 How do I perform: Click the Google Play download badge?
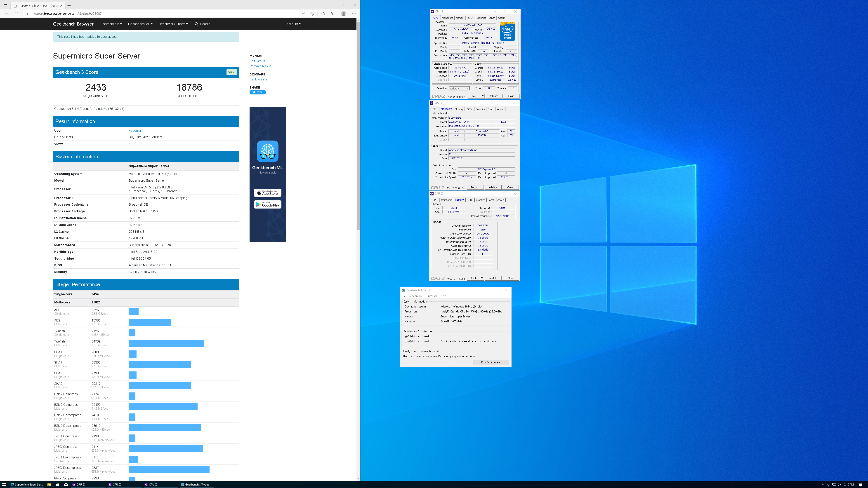point(268,205)
